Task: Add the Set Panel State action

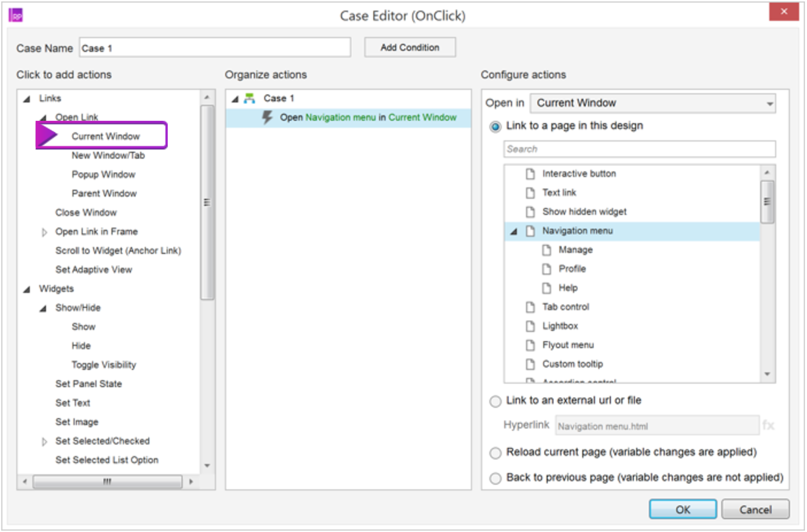Action: coord(89,384)
